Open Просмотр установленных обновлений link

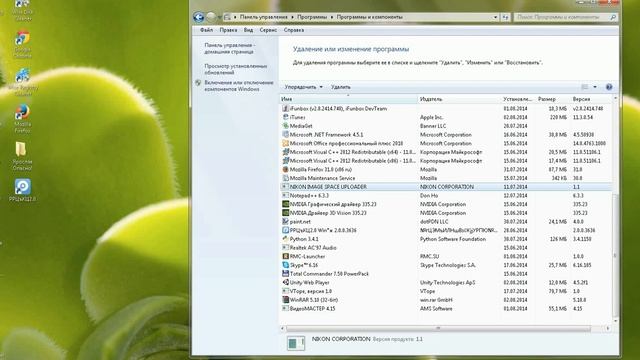pyautogui.click(x=236, y=69)
